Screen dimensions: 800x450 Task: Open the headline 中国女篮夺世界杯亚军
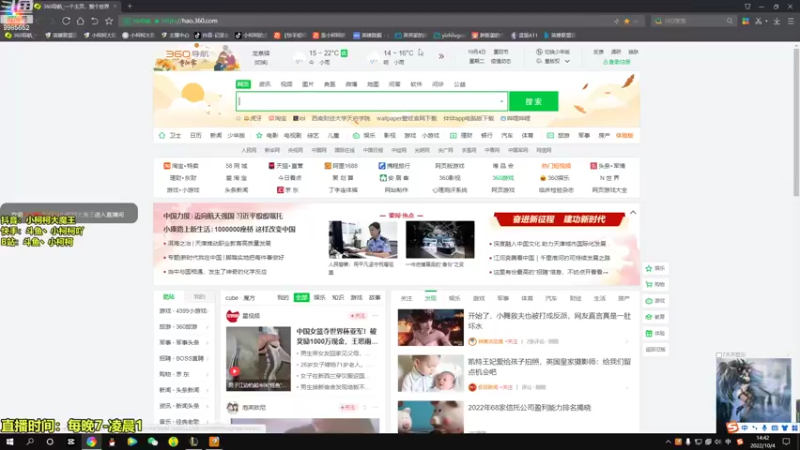coord(337,336)
